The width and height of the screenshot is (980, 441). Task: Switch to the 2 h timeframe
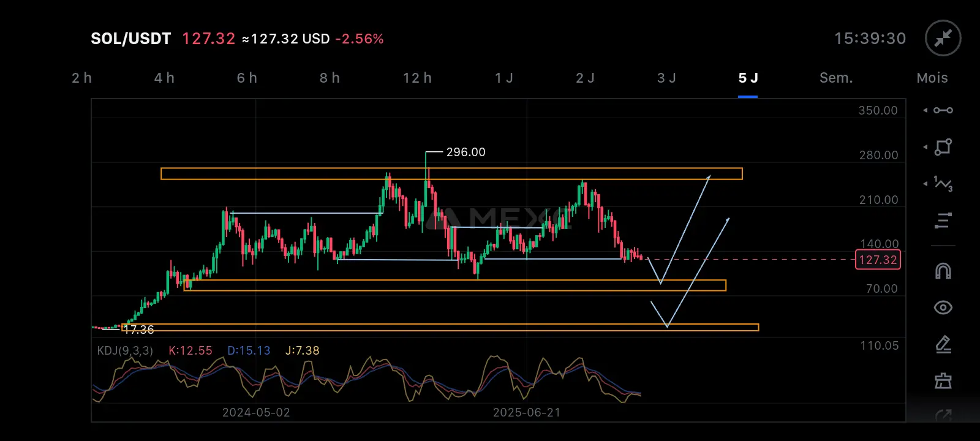pyautogui.click(x=81, y=78)
